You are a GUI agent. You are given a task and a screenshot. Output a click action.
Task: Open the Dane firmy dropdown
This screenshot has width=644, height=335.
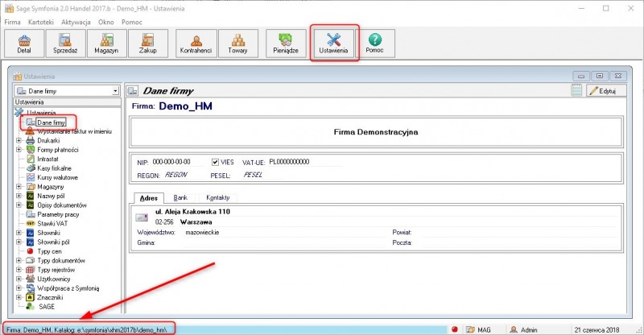(115, 91)
